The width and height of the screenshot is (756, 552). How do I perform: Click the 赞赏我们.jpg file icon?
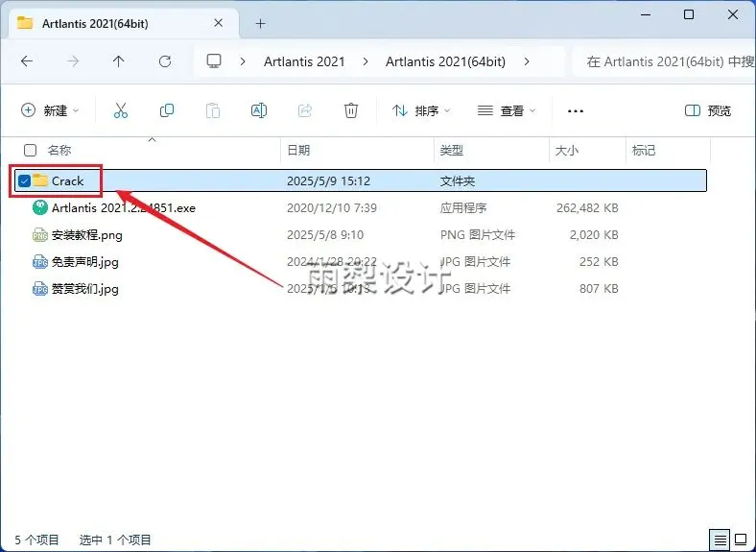[40, 289]
